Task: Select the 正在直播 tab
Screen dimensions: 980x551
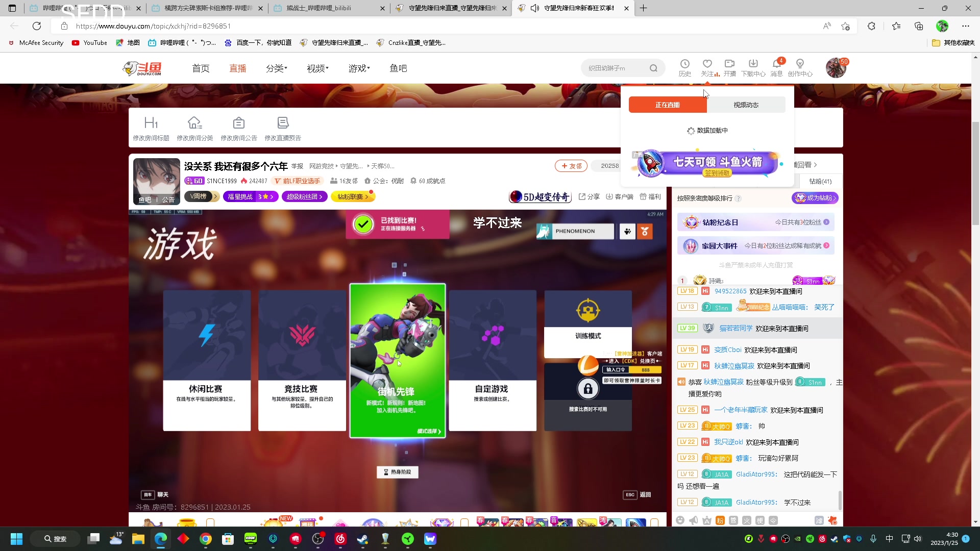Action: (668, 105)
